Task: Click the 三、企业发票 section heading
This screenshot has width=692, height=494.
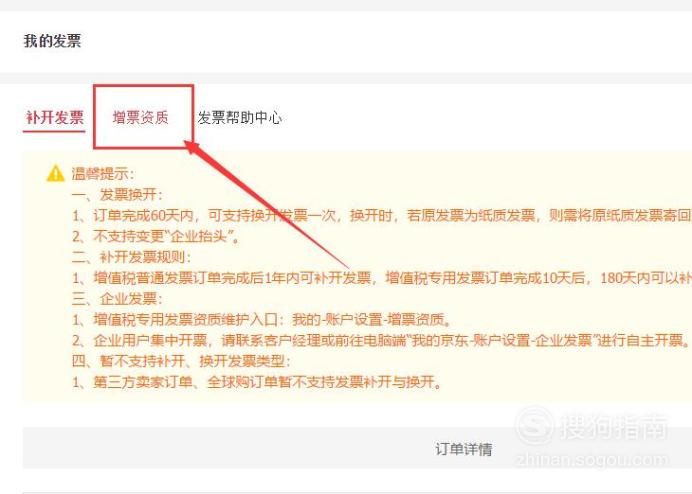Action: coord(117,299)
